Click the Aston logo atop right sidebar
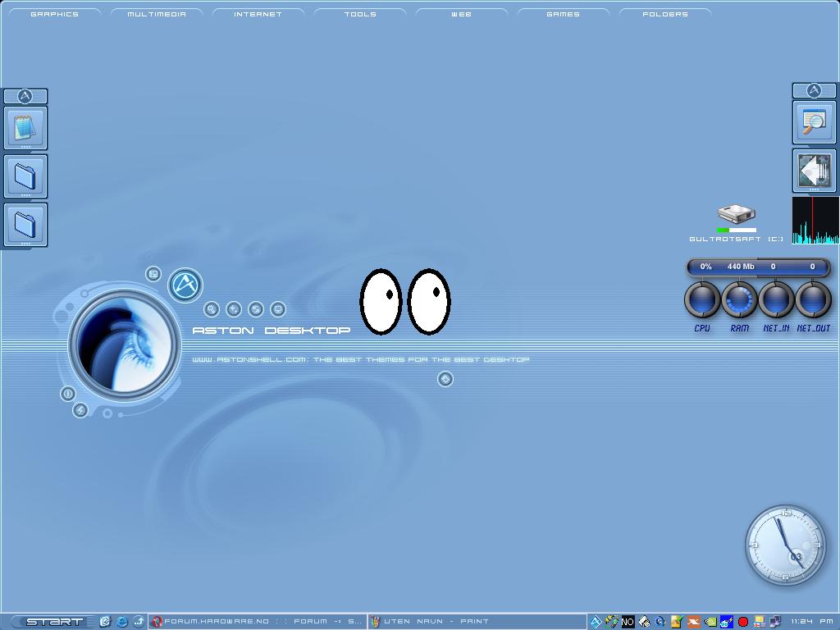The height and width of the screenshot is (630, 840). (814, 90)
